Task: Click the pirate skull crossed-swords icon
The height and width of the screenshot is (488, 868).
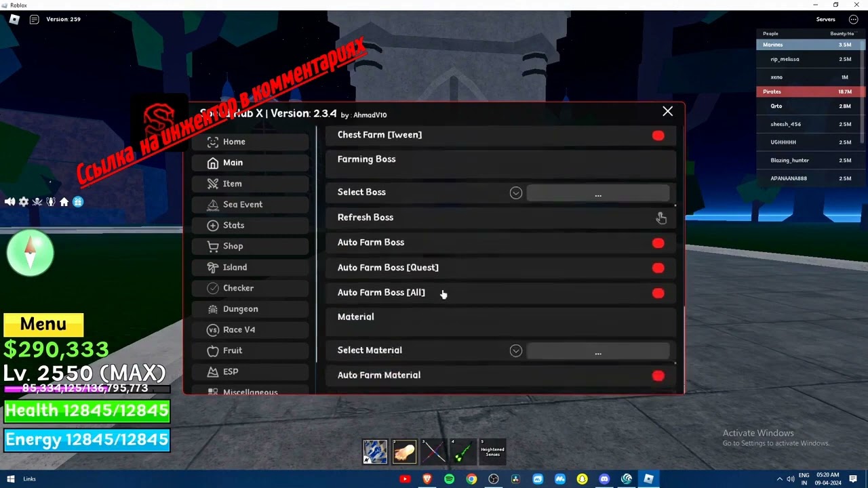Action: click(37, 202)
